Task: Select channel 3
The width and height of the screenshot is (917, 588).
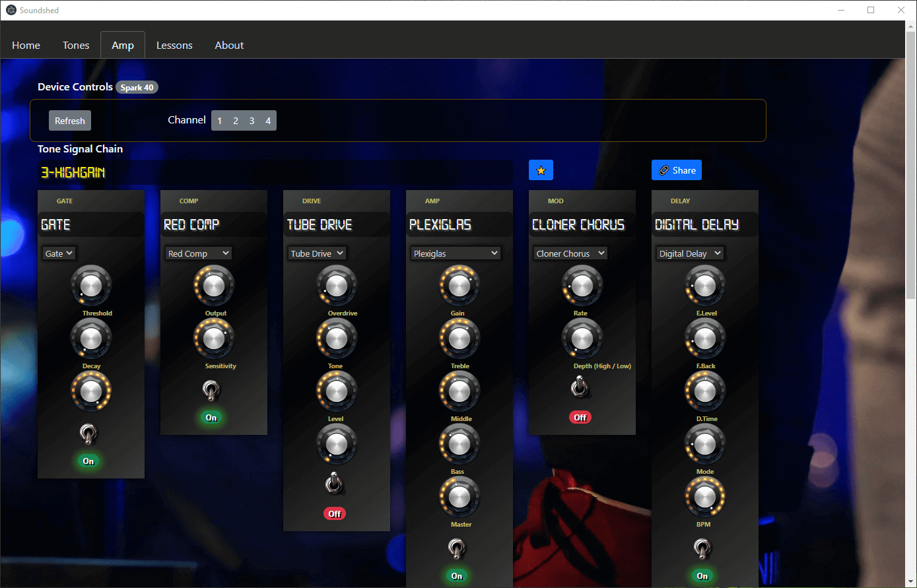Action: (x=252, y=121)
